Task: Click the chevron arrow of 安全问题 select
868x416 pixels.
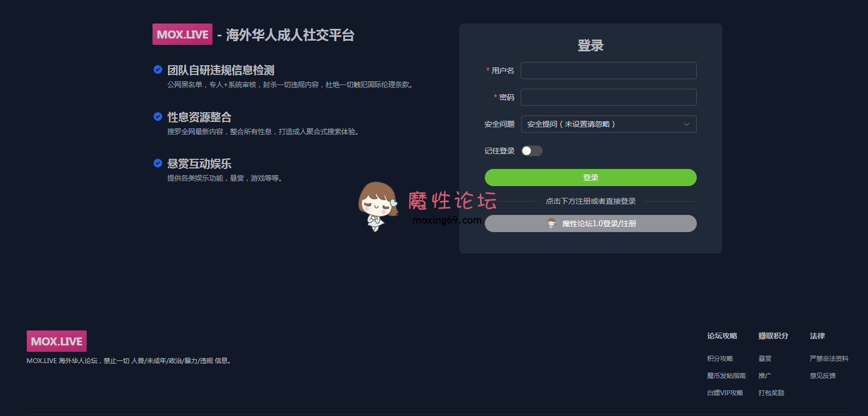Action: pos(687,124)
